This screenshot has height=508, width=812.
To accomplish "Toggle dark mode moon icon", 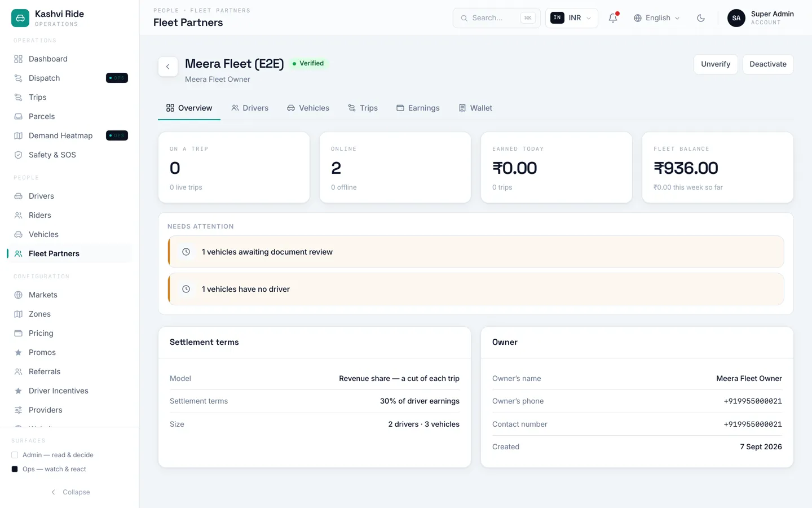I will pos(701,18).
